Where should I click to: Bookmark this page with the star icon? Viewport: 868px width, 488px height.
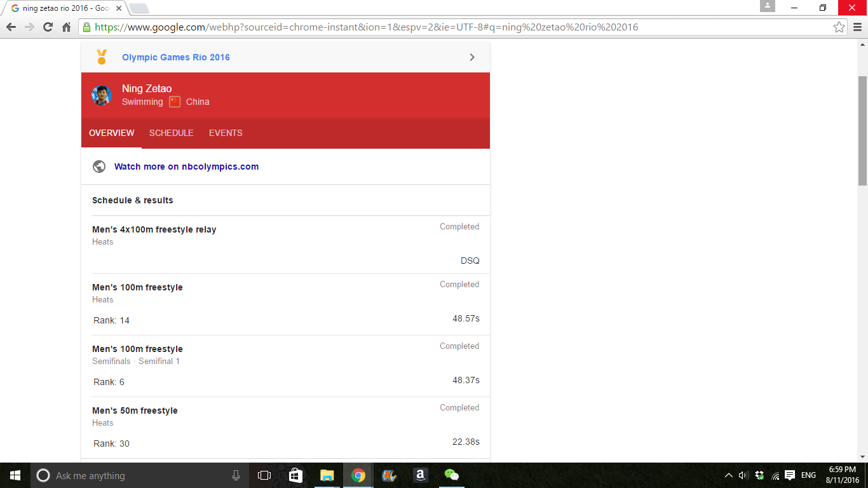tap(839, 27)
